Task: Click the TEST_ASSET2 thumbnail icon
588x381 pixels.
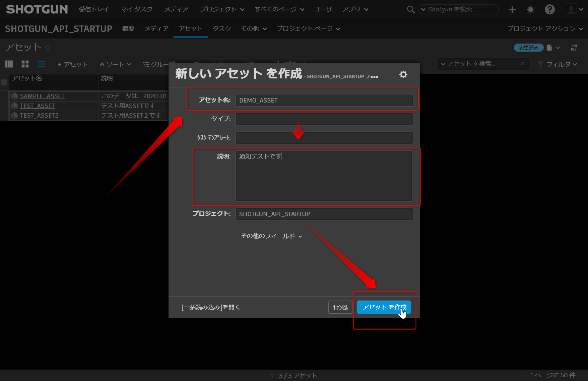Action: [x=14, y=116]
